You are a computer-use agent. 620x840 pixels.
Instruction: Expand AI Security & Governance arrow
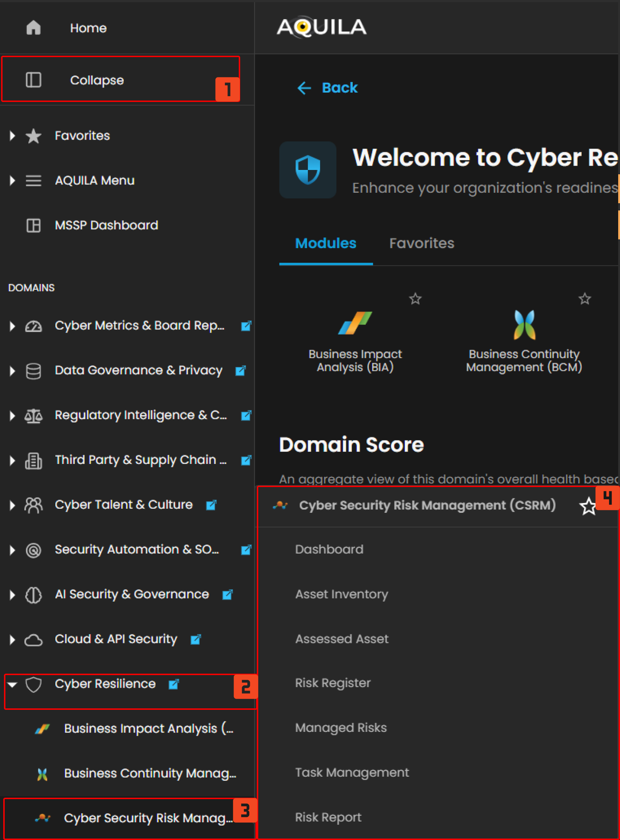coord(12,594)
